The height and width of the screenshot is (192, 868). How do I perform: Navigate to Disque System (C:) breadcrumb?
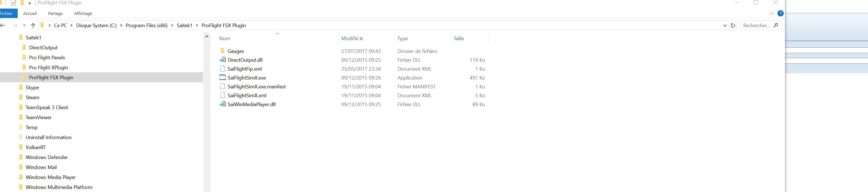(96, 25)
